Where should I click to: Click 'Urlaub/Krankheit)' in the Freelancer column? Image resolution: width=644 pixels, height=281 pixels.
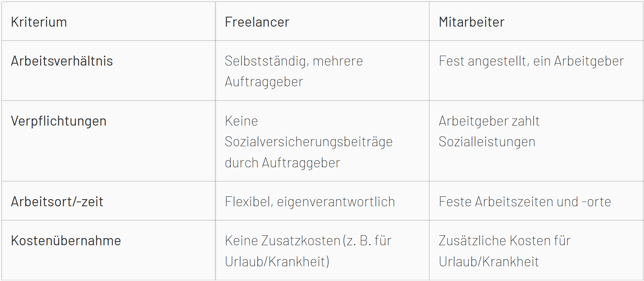click(277, 262)
